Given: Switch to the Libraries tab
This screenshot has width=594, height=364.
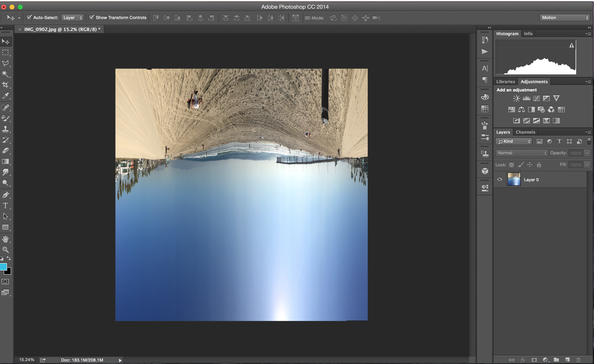Looking at the screenshot, I should click(x=506, y=82).
